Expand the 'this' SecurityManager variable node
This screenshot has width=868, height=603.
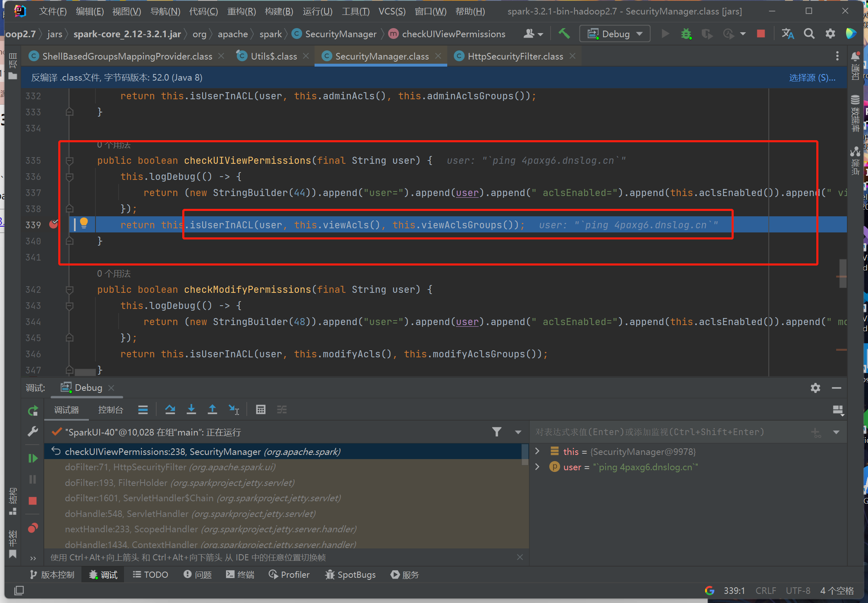(537, 451)
